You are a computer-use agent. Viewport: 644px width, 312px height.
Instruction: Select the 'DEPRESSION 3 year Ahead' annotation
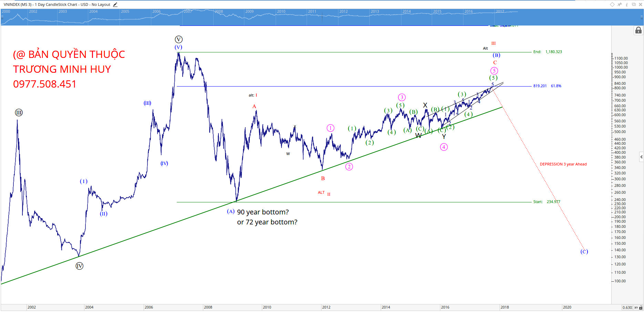pyautogui.click(x=563, y=164)
